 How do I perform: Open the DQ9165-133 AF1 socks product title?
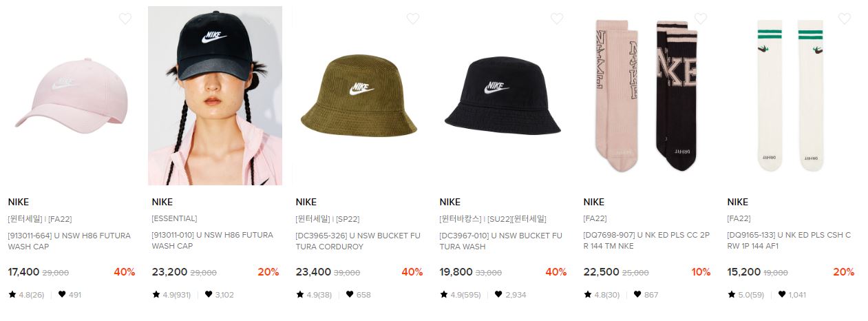coord(789,240)
